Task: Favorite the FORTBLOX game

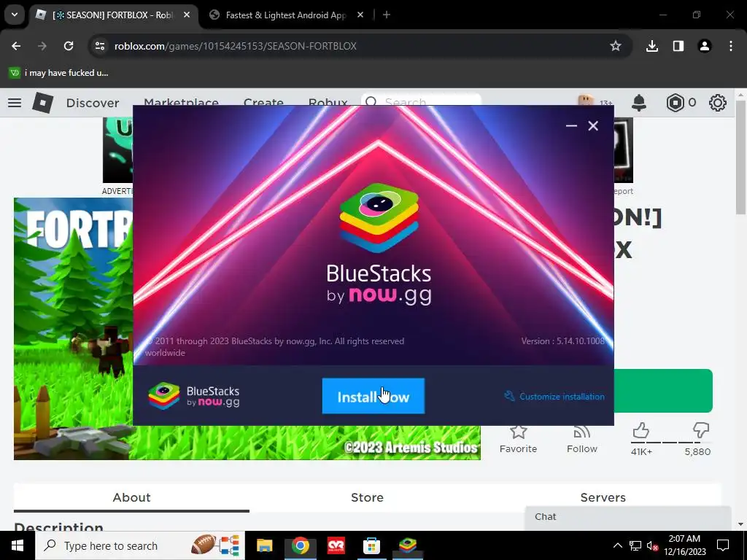Action: click(x=519, y=439)
